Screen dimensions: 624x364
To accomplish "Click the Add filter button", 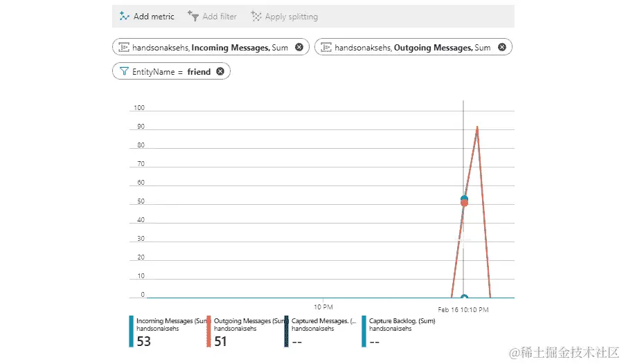I will point(212,17).
